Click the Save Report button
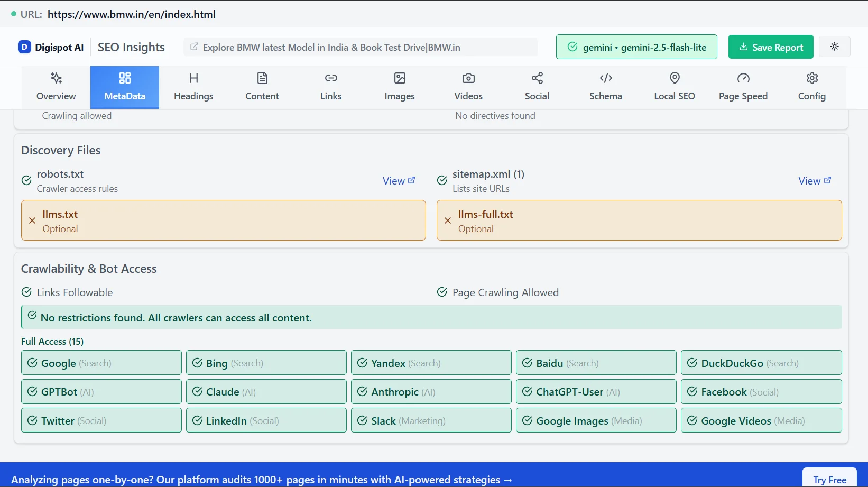868x487 pixels. (x=771, y=47)
